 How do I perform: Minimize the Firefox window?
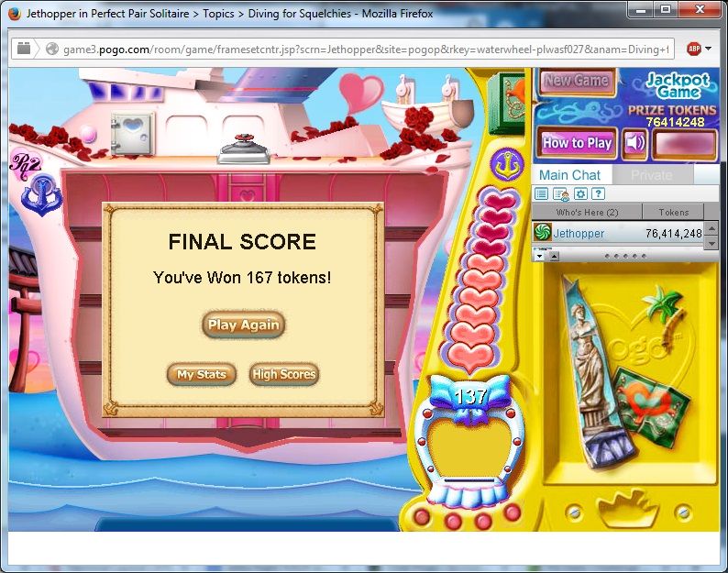[x=641, y=10]
